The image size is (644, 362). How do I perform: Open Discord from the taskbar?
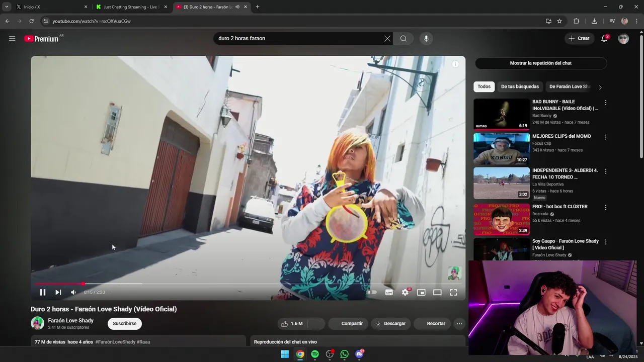(x=359, y=354)
